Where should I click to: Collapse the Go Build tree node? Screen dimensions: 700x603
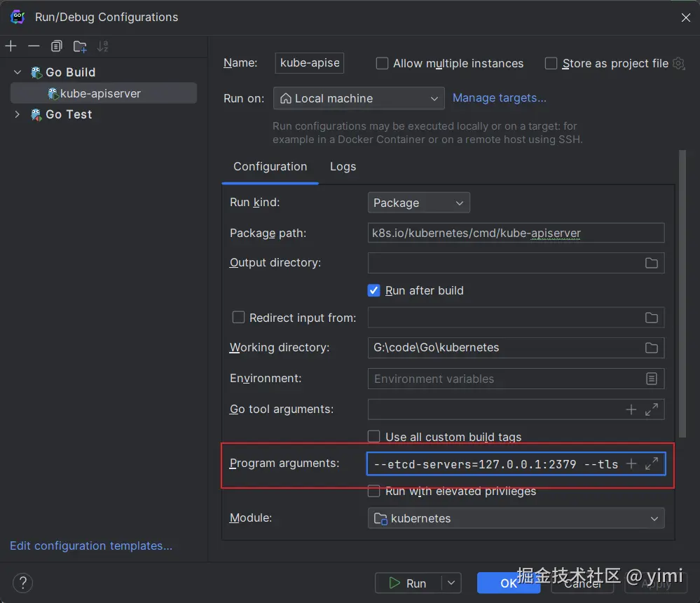point(18,72)
